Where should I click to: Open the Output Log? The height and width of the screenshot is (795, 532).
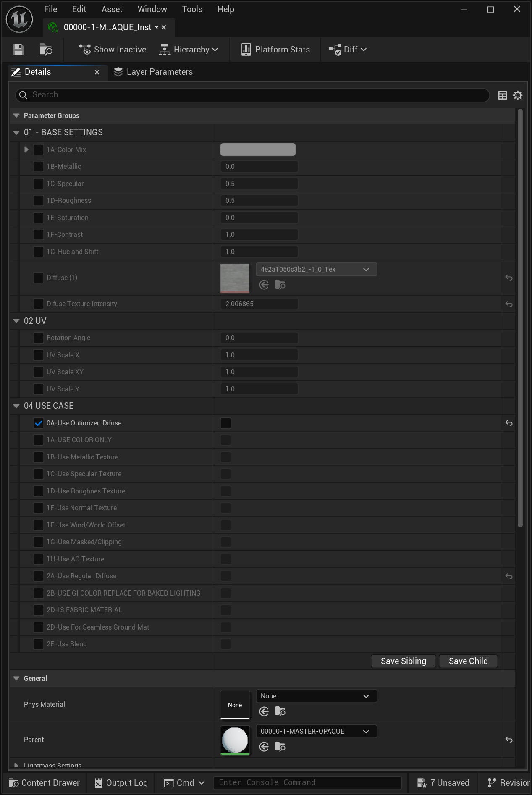pos(121,783)
